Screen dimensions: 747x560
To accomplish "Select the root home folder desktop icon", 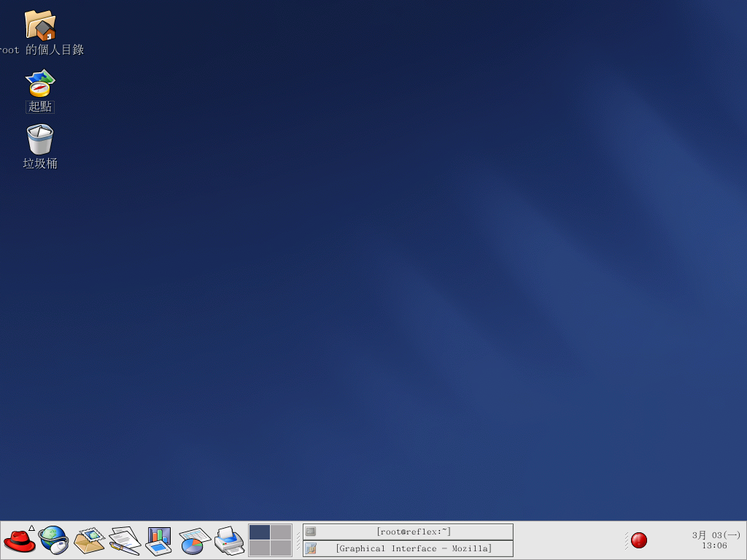I will [40, 26].
